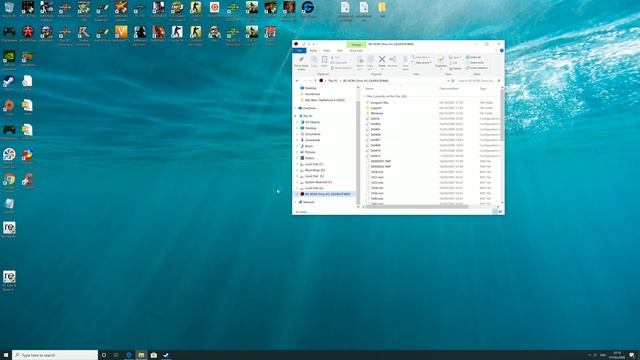The height and width of the screenshot is (360, 640).
Task: Click the Cortana circle on taskbar
Action: (104, 355)
